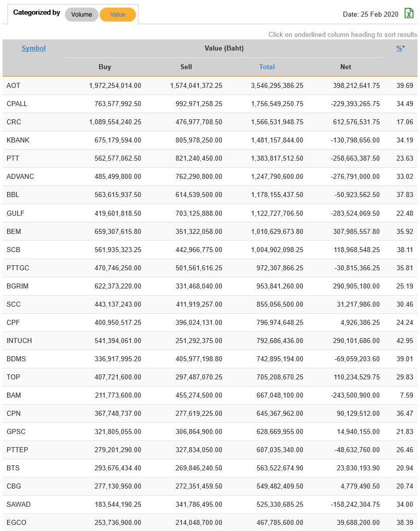Select the Value category toggle
Viewport: 420px width, 531px height.
pos(118,15)
